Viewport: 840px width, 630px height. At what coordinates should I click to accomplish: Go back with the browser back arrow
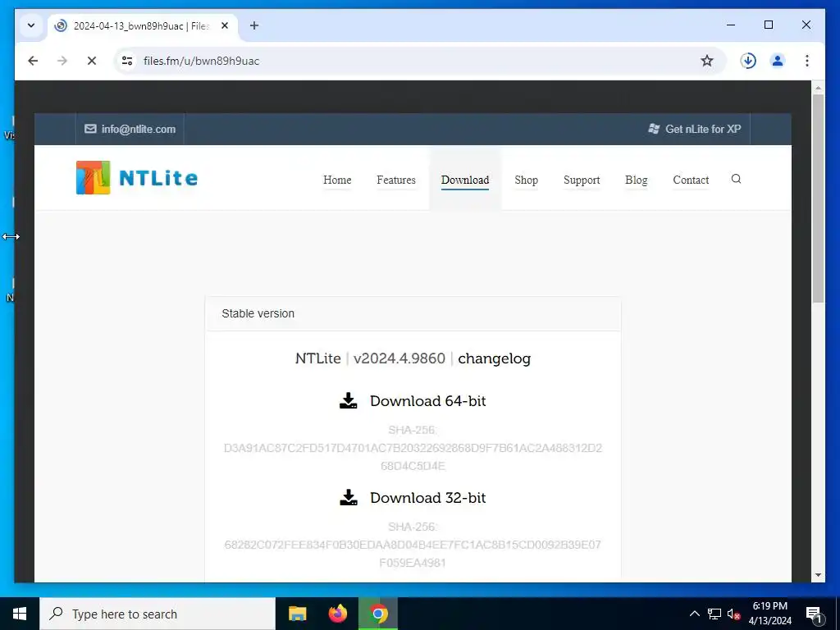pos(33,61)
